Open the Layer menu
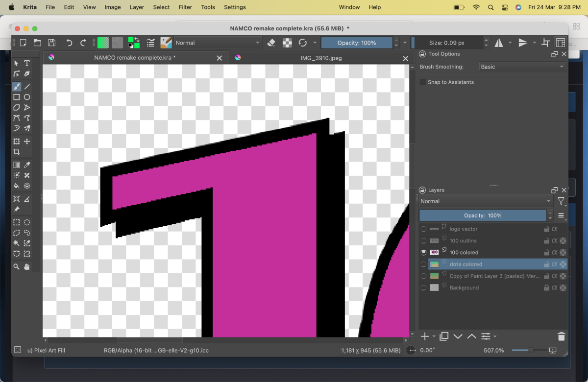Viewport: 588px width, 382px height. (x=137, y=7)
